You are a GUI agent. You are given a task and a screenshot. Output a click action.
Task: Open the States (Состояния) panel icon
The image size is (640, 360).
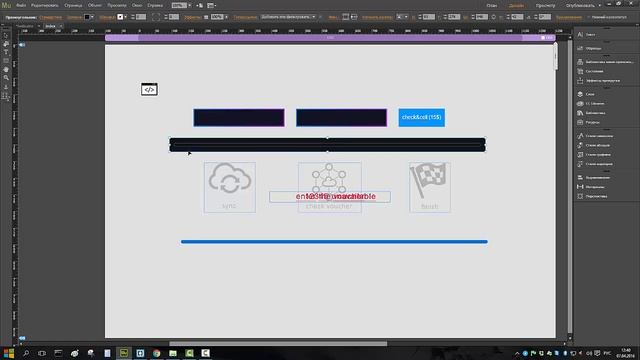(580, 71)
